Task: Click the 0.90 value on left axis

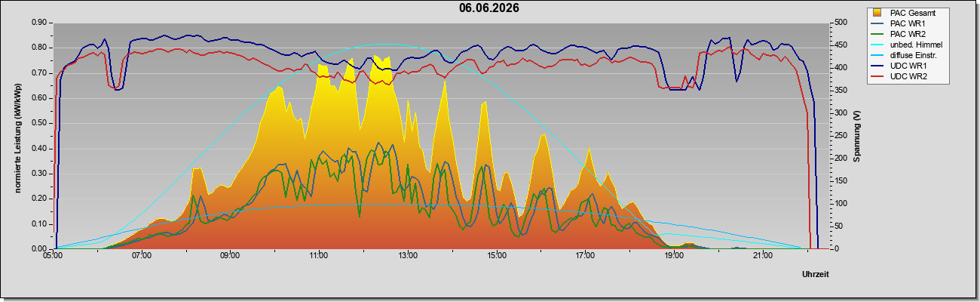Action: tap(40, 23)
